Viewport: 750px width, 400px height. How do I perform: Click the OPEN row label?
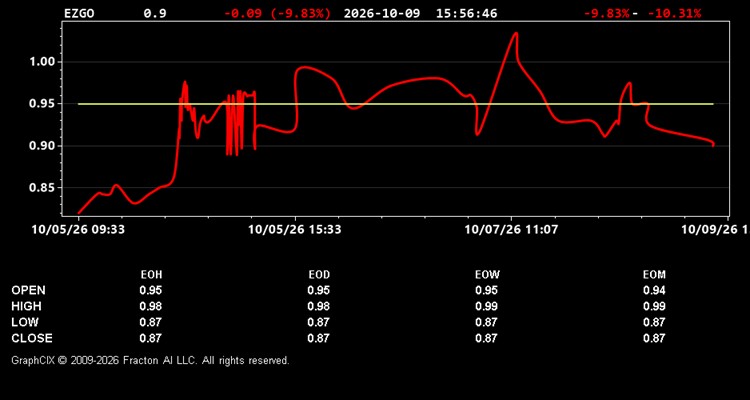tap(29, 290)
